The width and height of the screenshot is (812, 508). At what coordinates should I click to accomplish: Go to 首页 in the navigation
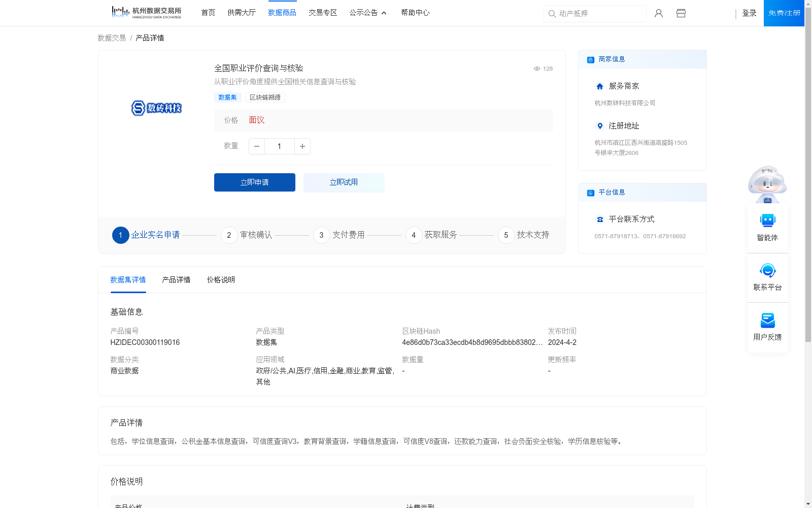click(208, 13)
